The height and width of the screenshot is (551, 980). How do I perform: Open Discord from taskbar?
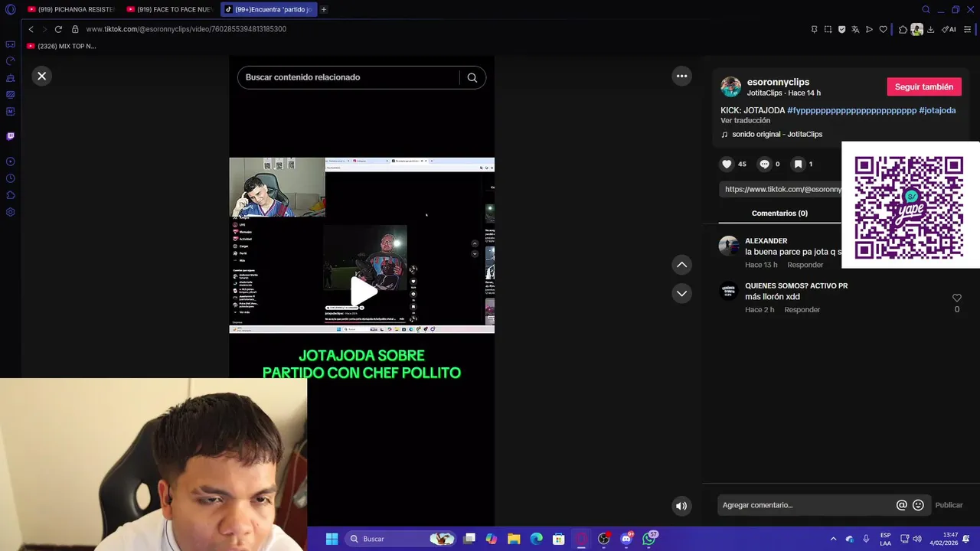626,539
